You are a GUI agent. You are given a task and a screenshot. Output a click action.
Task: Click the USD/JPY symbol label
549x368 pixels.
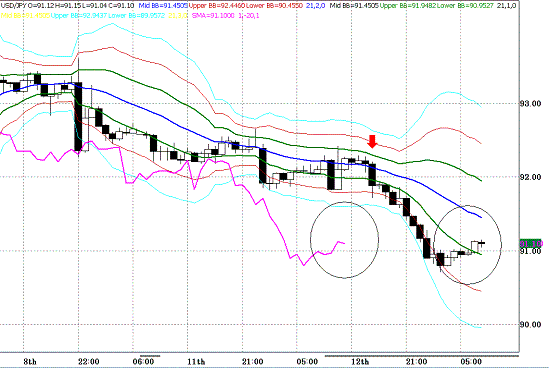click(x=13, y=6)
